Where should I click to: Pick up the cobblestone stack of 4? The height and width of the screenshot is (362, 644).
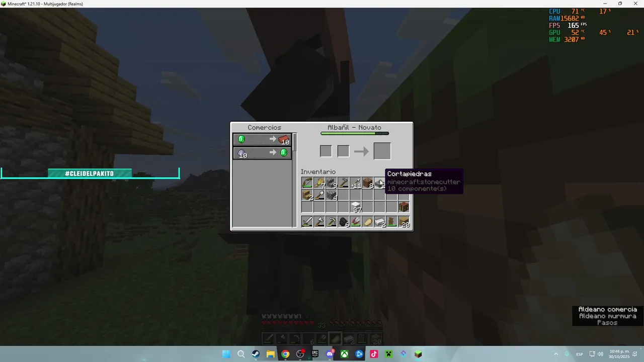pos(331,195)
